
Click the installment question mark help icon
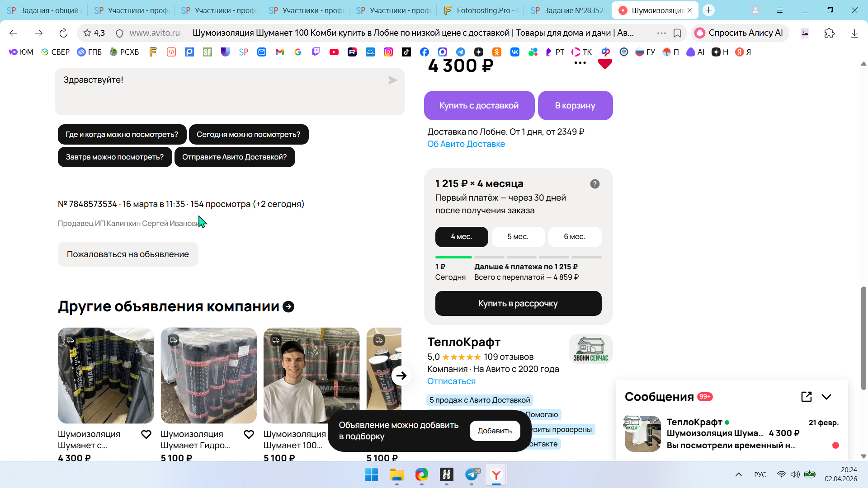click(x=594, y=184)
